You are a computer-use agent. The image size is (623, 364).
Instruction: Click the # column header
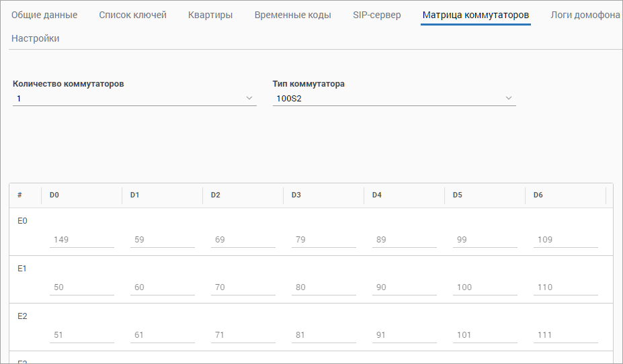point(20,195)
